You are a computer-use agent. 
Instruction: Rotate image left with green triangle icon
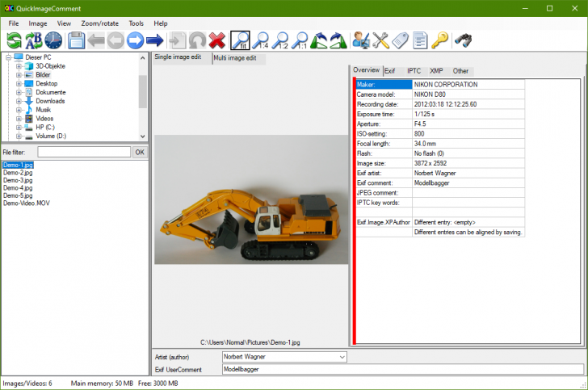(319, 40)
